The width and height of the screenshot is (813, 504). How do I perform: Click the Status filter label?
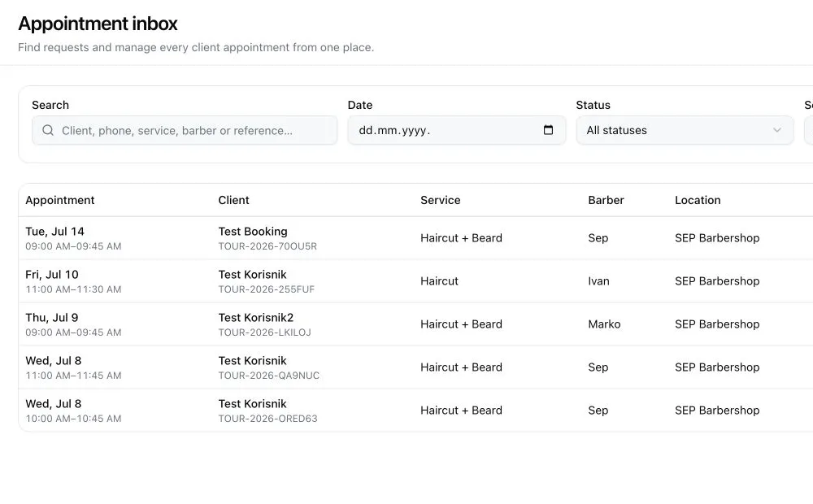(593, 105)
